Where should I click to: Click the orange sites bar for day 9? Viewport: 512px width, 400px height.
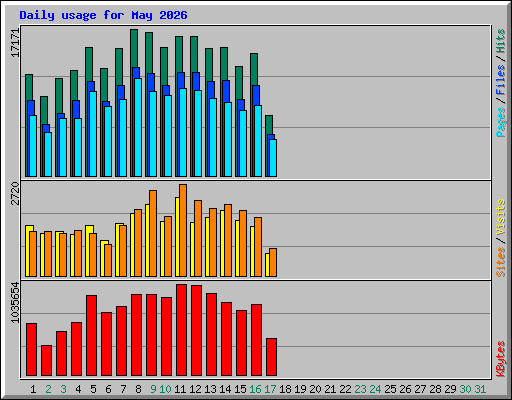153,233
